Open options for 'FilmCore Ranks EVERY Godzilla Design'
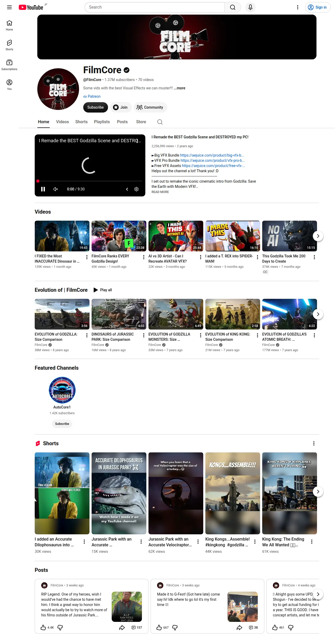This screenshot has height=644, width=335. coord(144,257)
